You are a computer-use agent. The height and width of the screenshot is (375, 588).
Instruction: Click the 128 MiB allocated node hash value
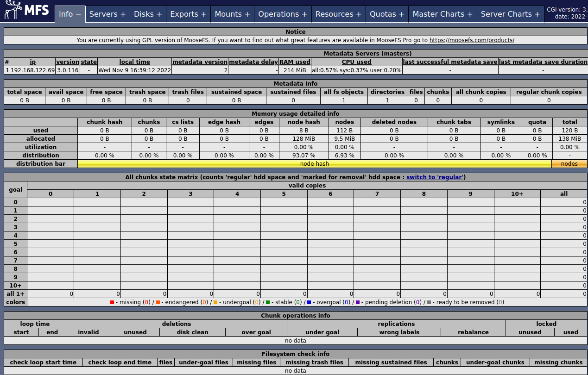pos(304,139)
